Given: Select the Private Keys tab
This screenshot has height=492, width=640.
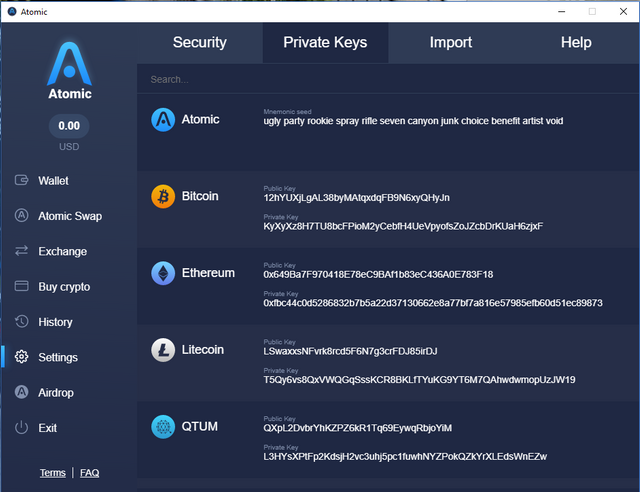Looking at the screenshot, I should tap(325, 42).
